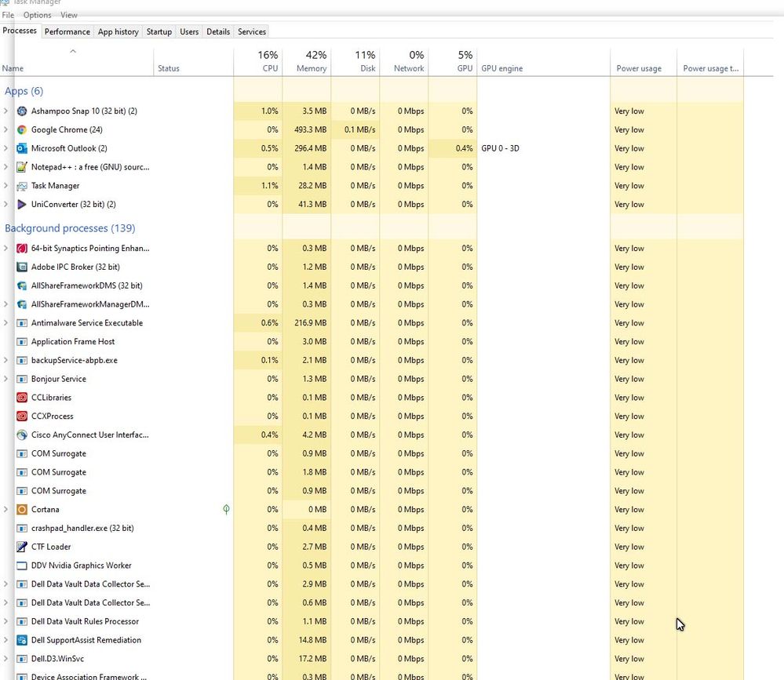Sort processes by Disk column header
The width and height of the screenshot is (784, 680).
[x=356, y=61]
